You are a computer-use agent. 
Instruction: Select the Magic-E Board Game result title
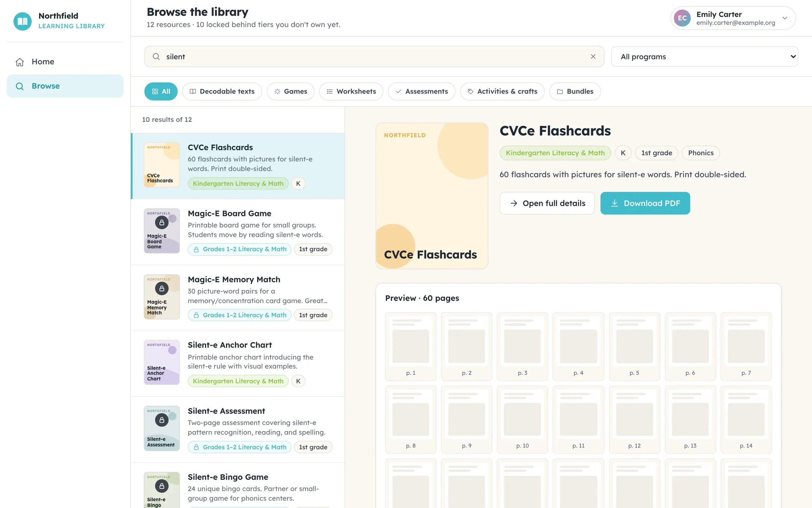(229, 213)
